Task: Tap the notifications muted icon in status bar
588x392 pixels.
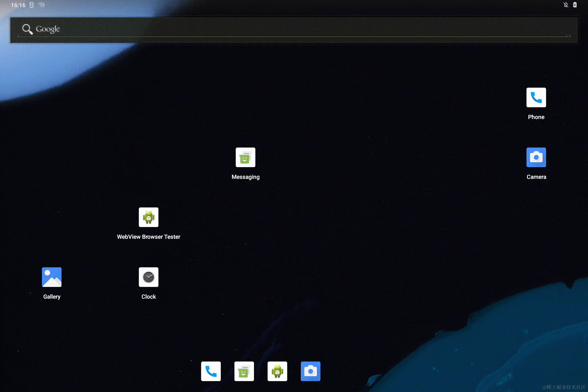Action: tap(565, 5)
